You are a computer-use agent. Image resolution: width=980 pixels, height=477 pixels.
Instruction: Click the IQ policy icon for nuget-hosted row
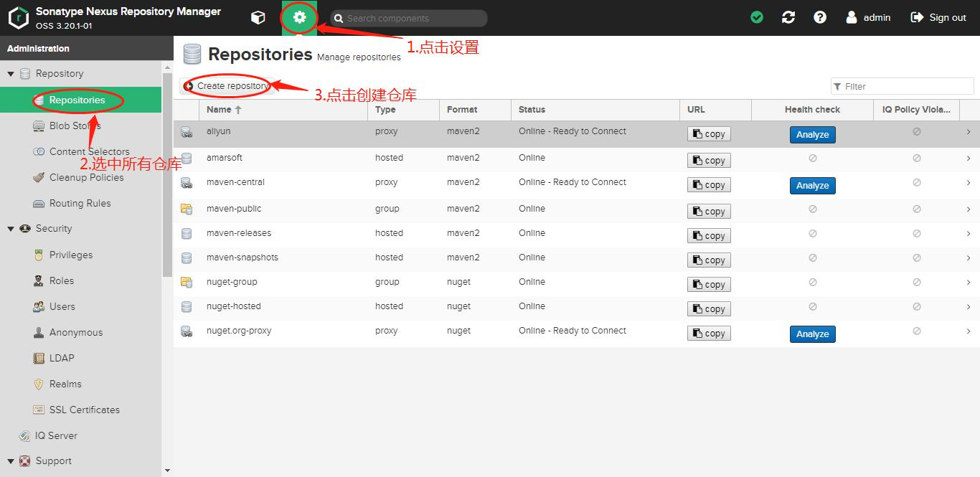pyautogui.click(x=917, y=306)
